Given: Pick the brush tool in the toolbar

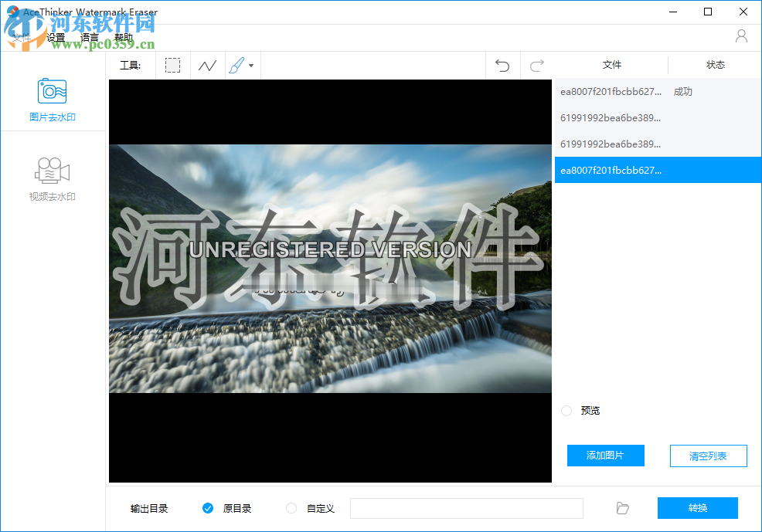Looking at the screenshot, I should pyautogui.click(x=236, y=65).
